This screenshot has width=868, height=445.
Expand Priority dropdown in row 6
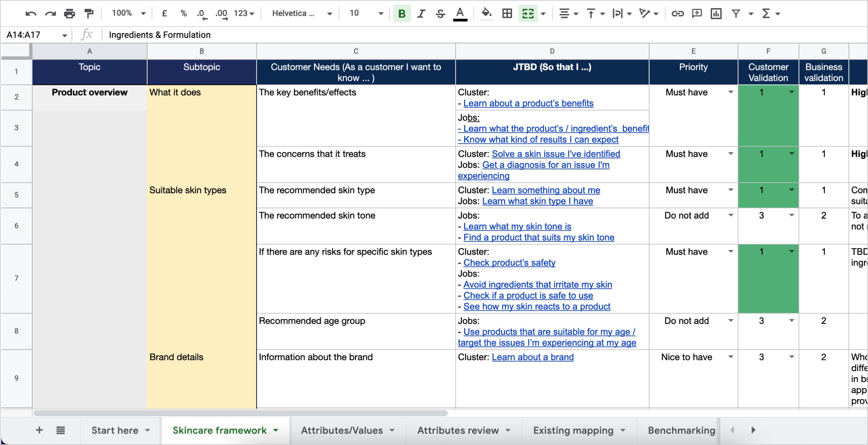731,215
